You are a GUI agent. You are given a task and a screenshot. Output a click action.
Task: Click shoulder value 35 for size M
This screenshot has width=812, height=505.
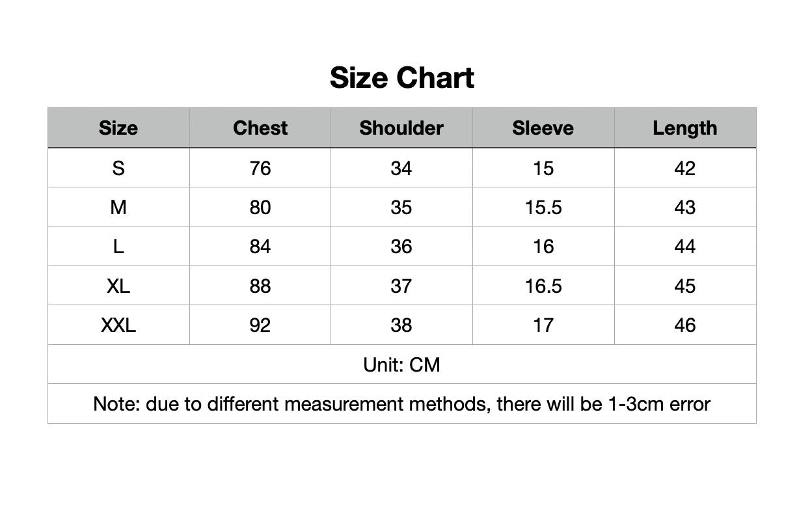click(401, 208)
